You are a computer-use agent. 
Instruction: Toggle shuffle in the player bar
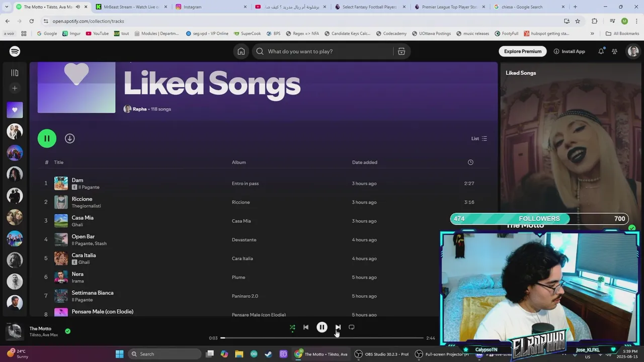[x=292, y=327]
